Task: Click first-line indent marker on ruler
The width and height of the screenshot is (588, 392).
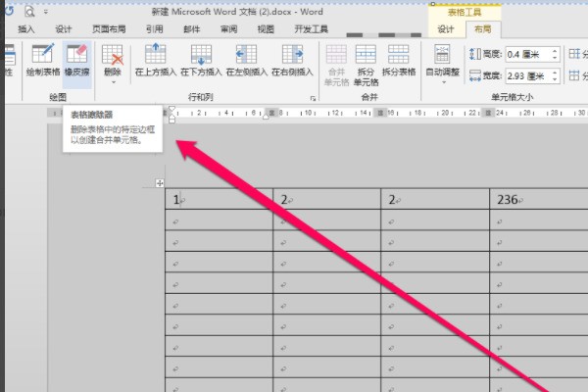Action: (x=171, y=109)
